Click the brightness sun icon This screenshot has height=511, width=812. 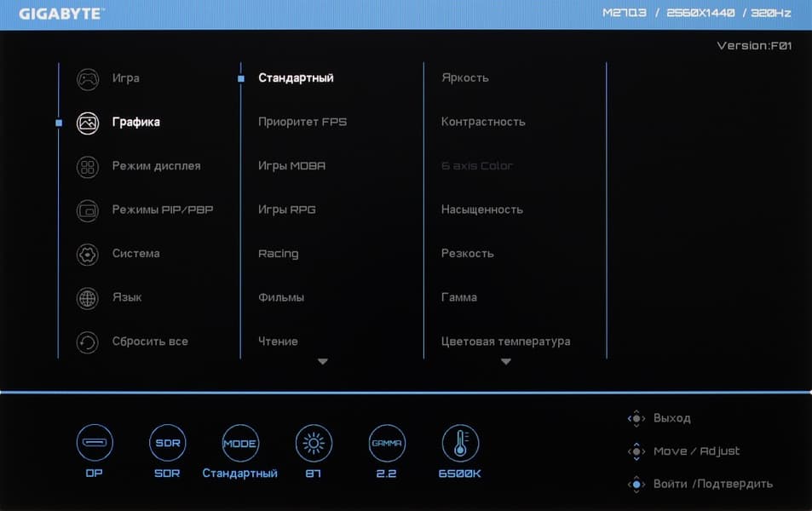pos(314,443)
